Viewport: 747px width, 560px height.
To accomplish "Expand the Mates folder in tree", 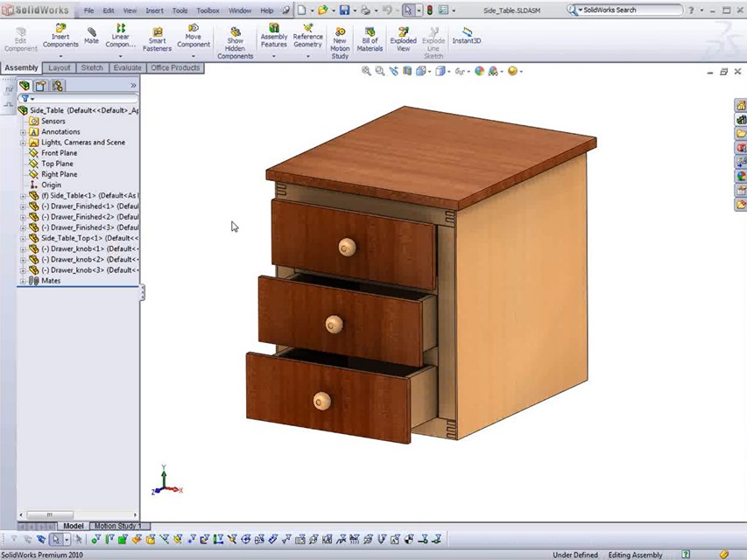I will (x=23, y=281).
